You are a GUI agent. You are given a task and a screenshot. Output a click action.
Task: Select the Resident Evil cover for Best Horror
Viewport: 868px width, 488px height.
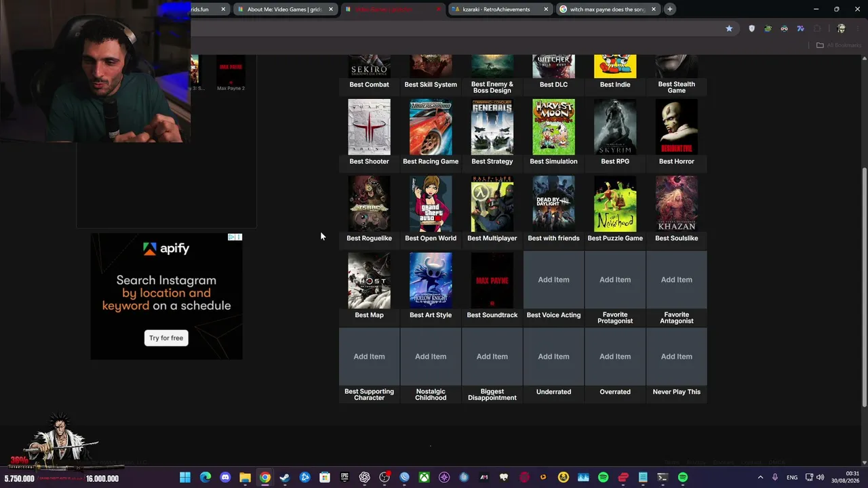tap(677, 127)
